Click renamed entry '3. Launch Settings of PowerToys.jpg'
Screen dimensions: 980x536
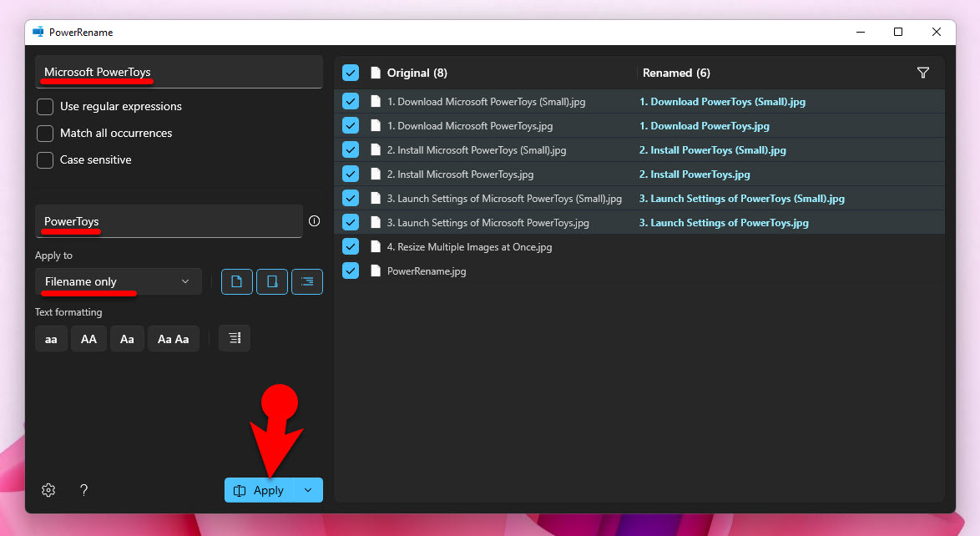(724, 223)
